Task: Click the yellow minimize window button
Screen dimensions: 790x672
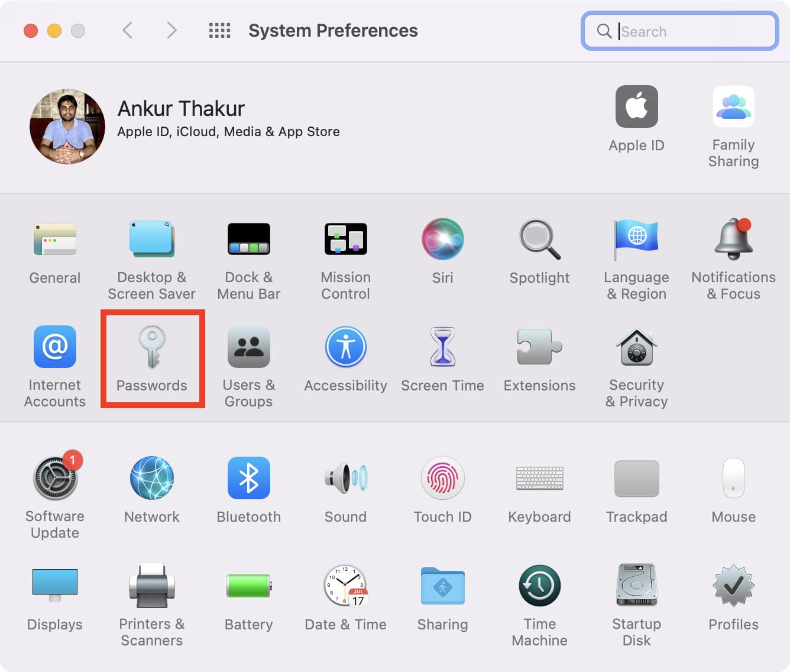Action: pyautogui.click(x=54, y=30)
